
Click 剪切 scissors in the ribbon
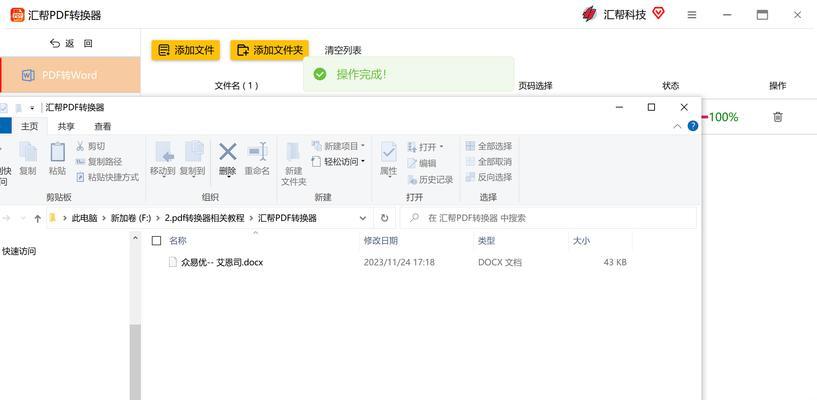point(90,146)
